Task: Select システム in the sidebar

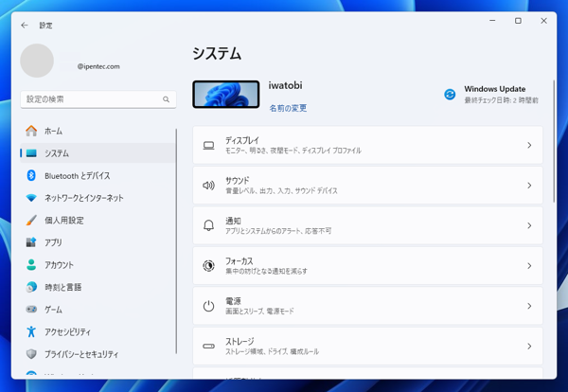Action: [98, 153]
